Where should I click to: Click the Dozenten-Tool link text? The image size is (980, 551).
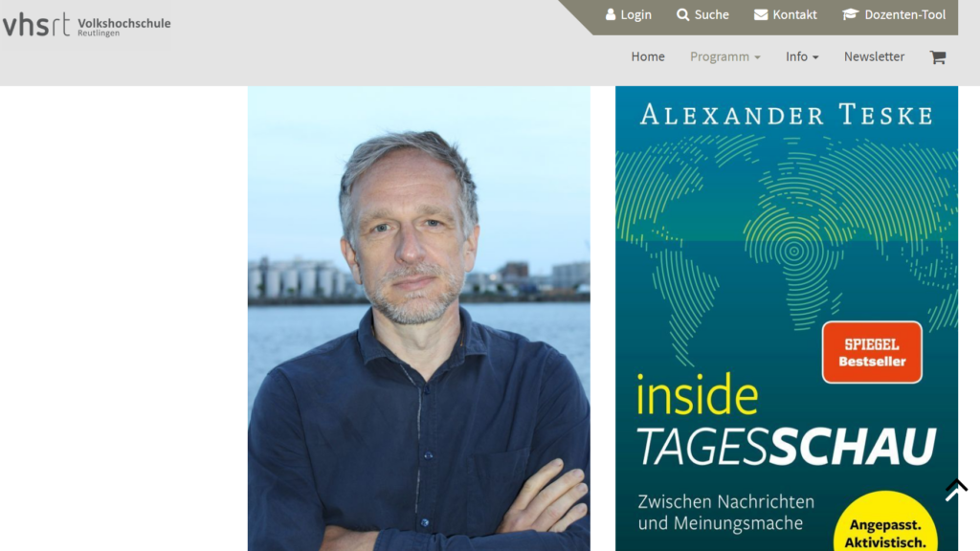point(904,14)
